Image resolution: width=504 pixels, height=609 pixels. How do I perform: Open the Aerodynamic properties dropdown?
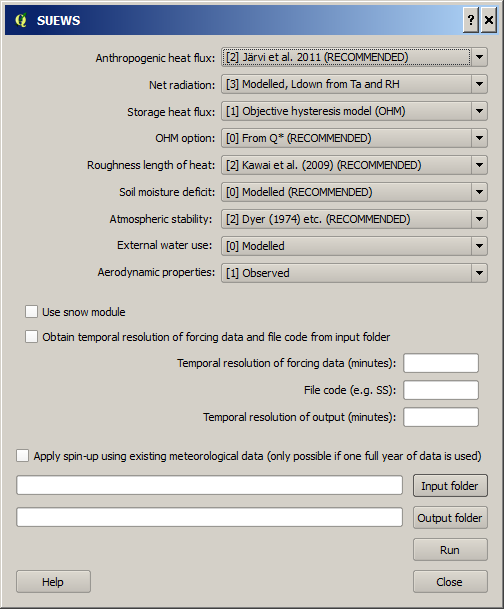click(x=354, y=273)
